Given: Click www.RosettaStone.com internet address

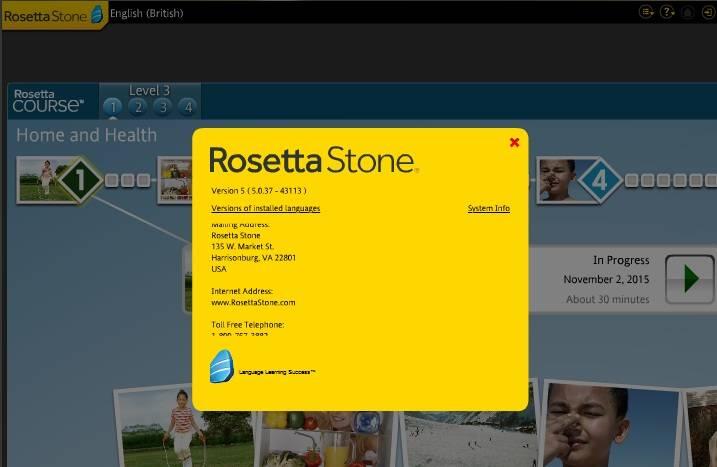Looking at the screenshot, I should (x=253, y=302).
